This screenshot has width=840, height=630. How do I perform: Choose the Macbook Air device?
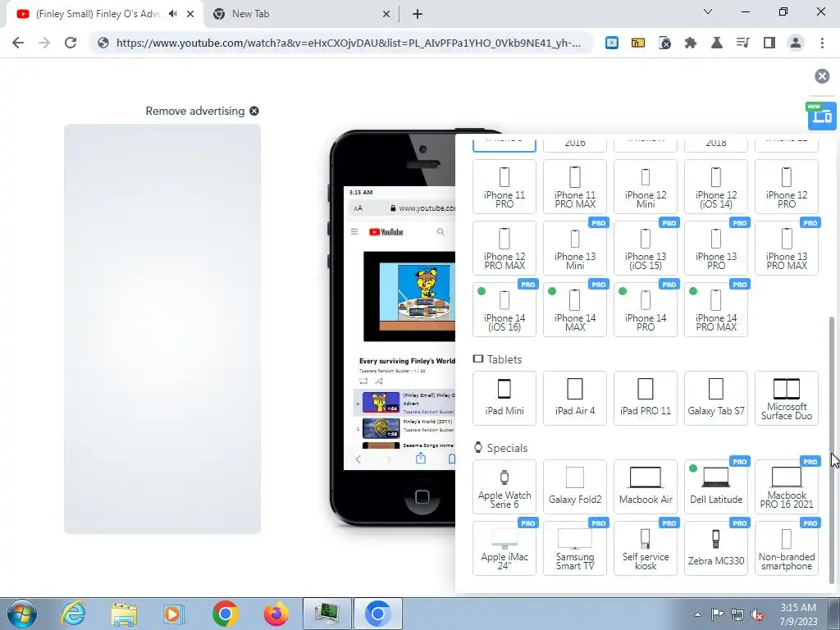click(646, 486)
